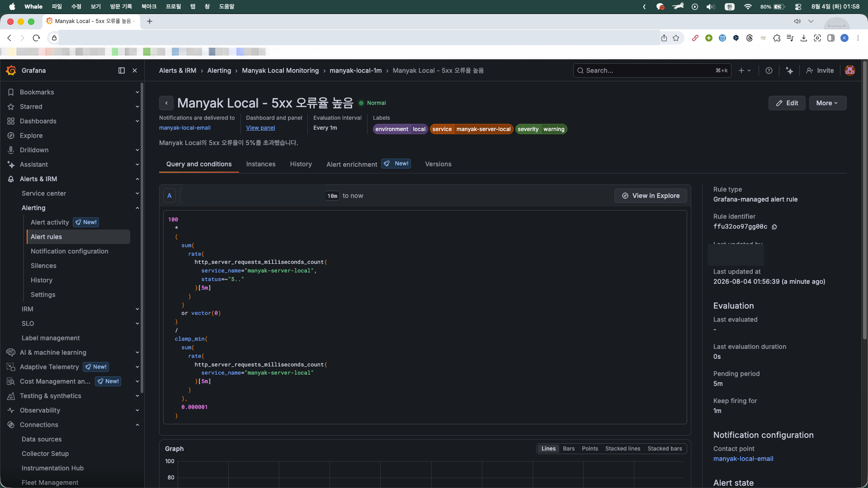868x488 pixels.
Task: Open the plus New dropdown in top bar
Action: click(745, 70)
